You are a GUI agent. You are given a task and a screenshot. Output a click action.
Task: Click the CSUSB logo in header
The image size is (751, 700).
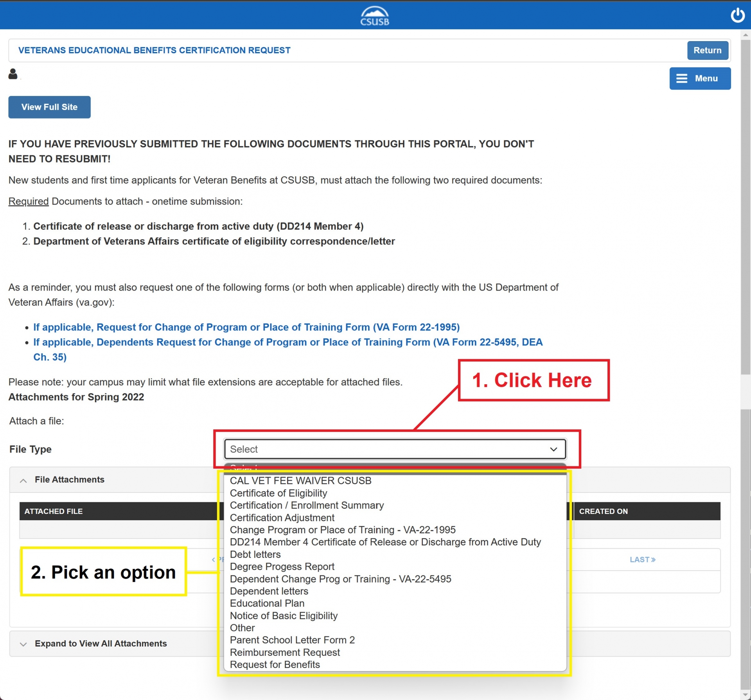[x=374, y=16]
